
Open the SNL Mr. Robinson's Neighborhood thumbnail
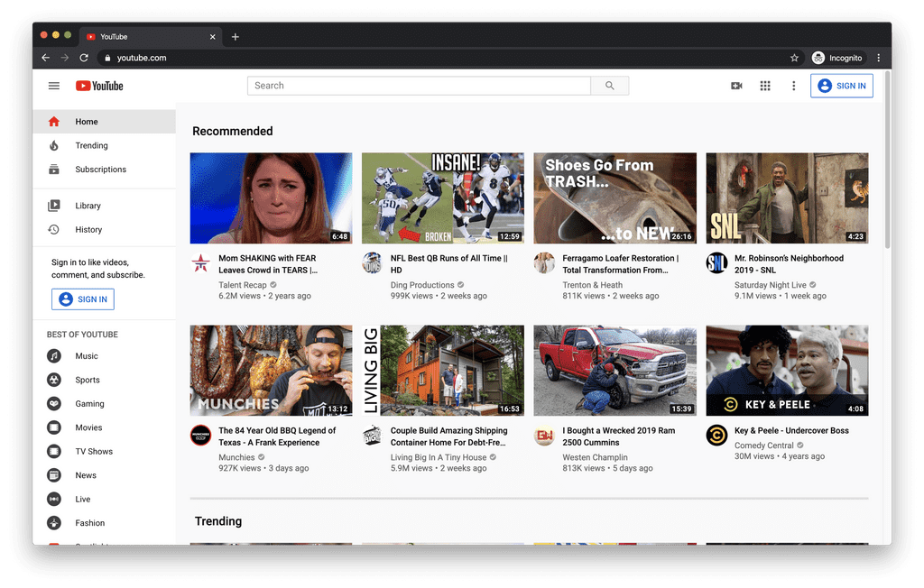pyautogui.click(x=787, y=198)
